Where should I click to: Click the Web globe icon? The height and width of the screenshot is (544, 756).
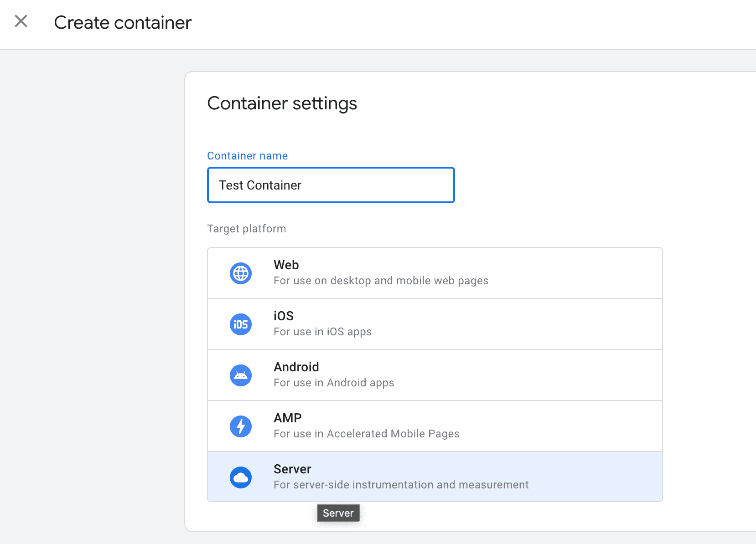coord(241,273)
